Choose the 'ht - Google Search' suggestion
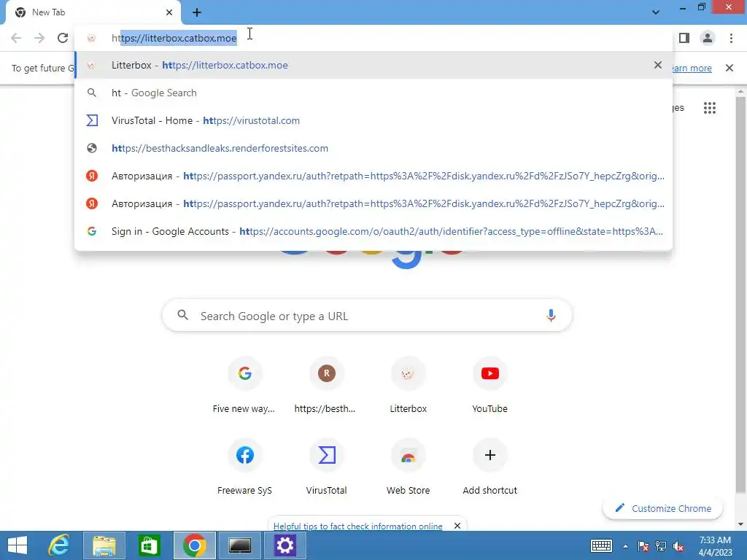This screenshot has width=747, height=560. coord(373,93)
